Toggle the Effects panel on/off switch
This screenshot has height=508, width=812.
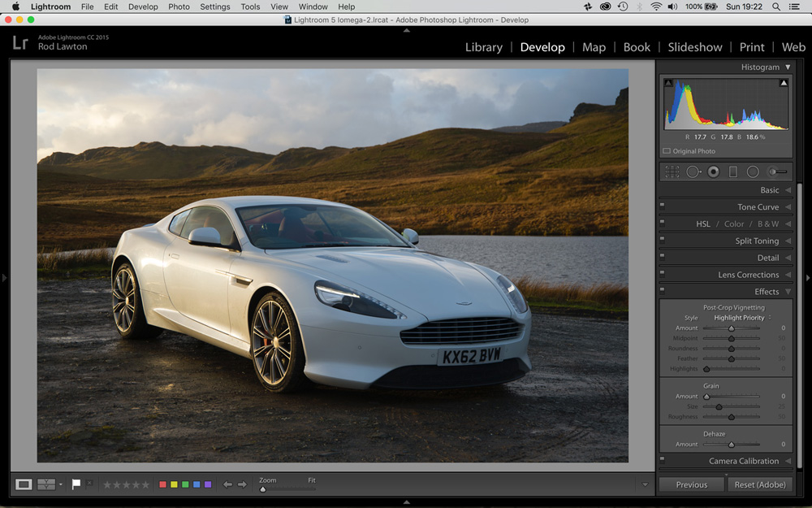pyautogui.click(x=663, y=292)
